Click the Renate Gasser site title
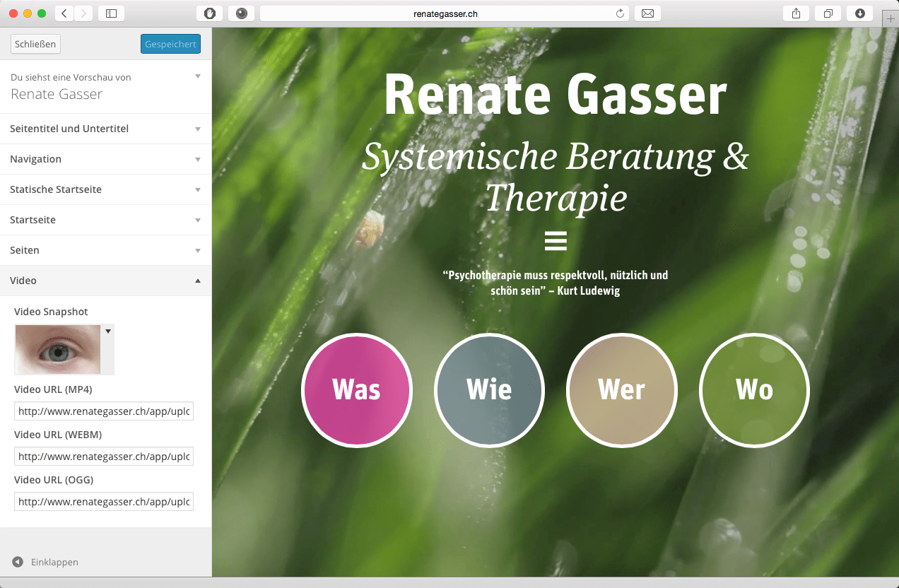The width and height of the screenshot is (899, 588). (x=556, y=95)
